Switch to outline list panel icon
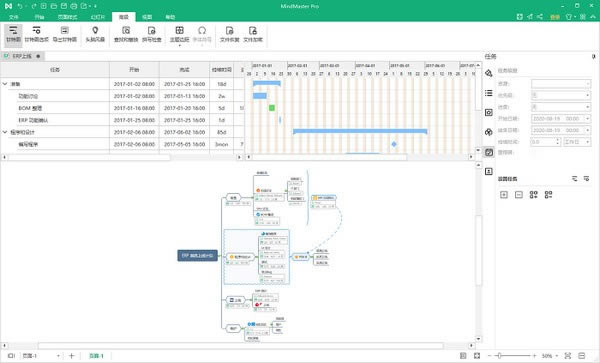 click(x=489, y=93)
